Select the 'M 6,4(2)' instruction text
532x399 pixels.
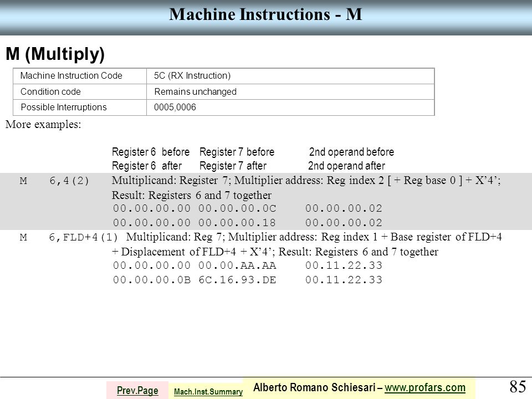(54, 181)
